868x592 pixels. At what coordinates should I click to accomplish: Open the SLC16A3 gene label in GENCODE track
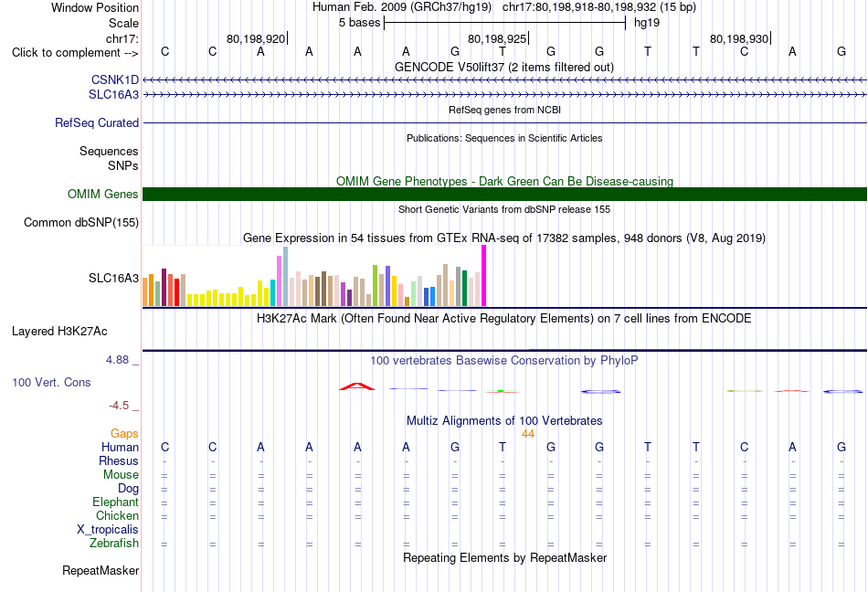point(113,95)
